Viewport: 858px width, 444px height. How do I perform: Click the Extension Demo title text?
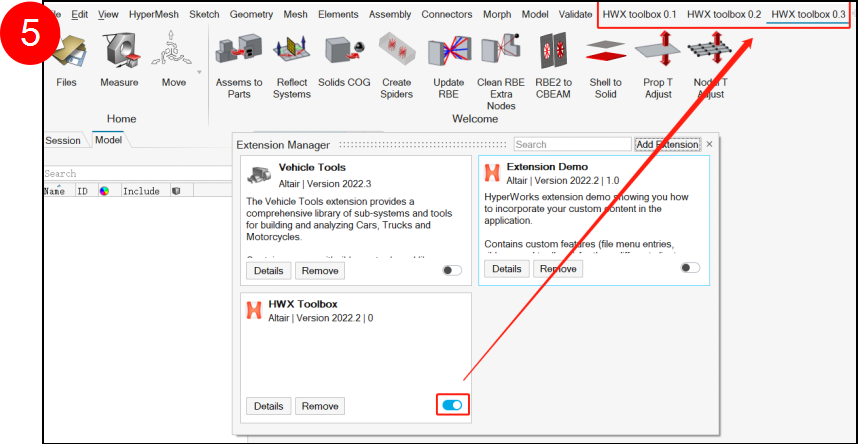click(547, 166)
